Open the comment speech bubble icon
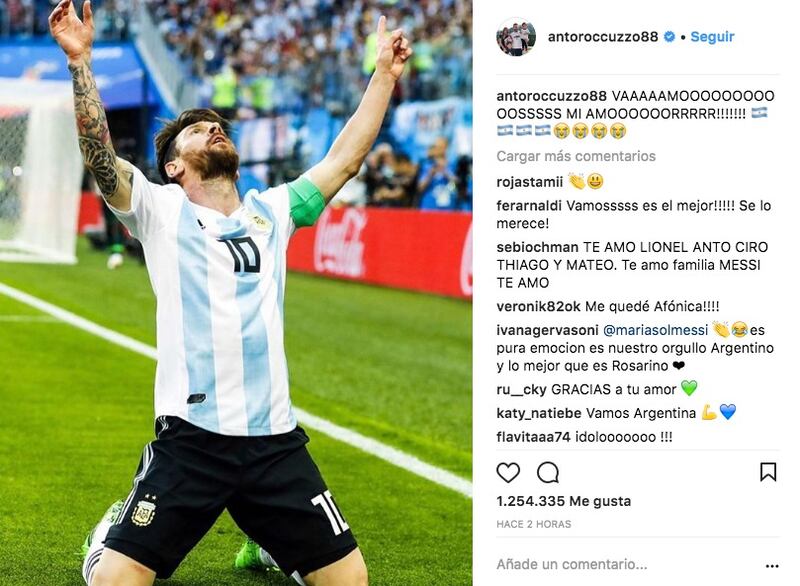The image size is (800, 586). [548, 473]
